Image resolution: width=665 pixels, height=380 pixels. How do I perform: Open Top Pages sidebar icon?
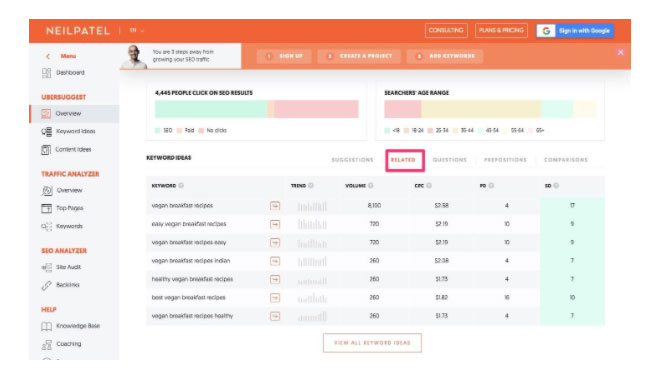click(46, 208)
